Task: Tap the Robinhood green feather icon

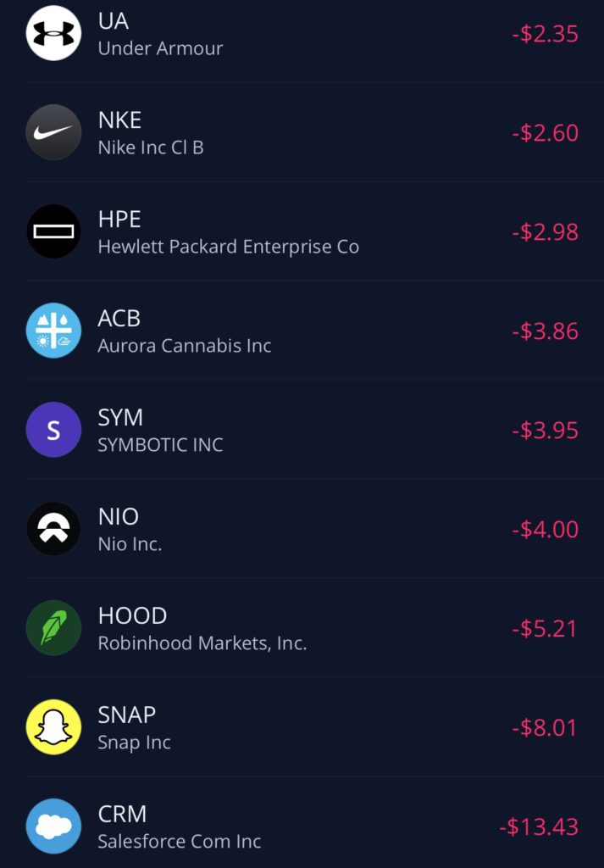Action: 53,628
